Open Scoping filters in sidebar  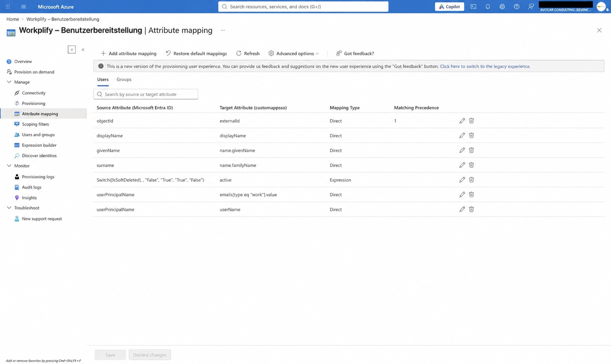click(x=35, y=124)
